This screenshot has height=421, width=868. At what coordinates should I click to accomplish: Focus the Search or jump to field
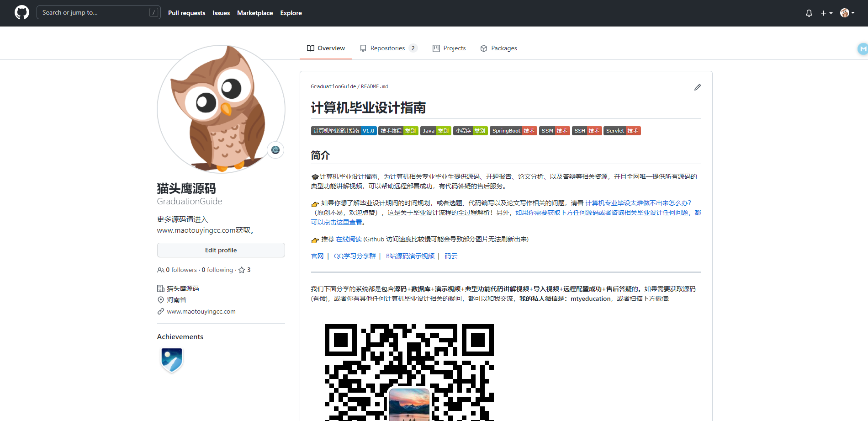(x=98, y=12)
